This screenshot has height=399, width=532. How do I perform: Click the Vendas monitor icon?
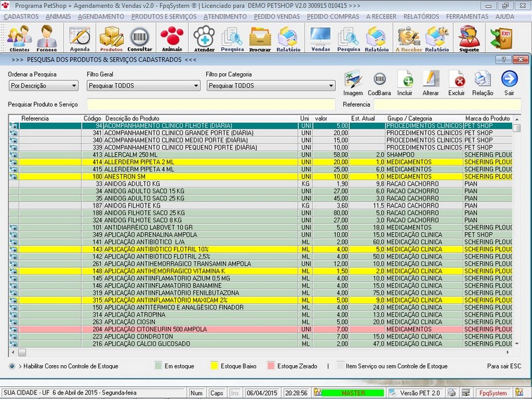[321, 38]
